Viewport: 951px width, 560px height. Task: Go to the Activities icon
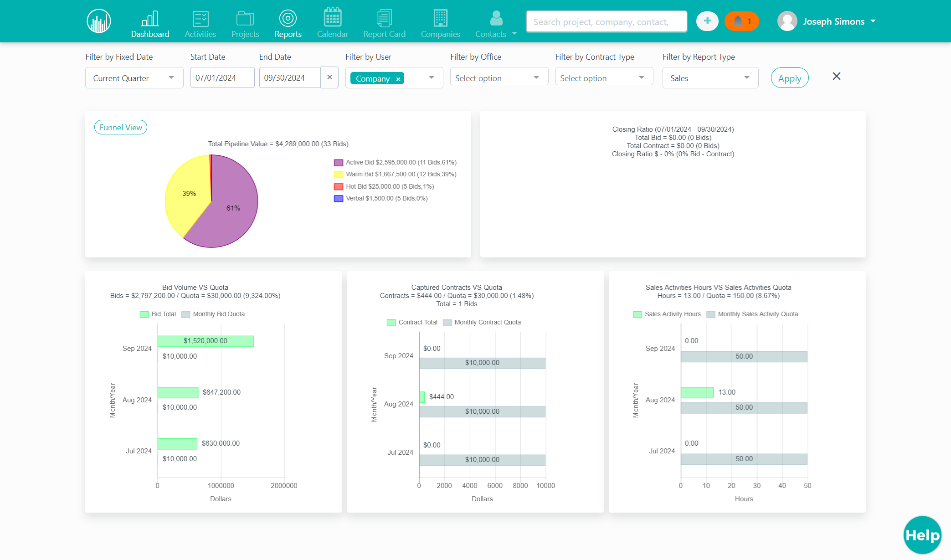point(200,19)
